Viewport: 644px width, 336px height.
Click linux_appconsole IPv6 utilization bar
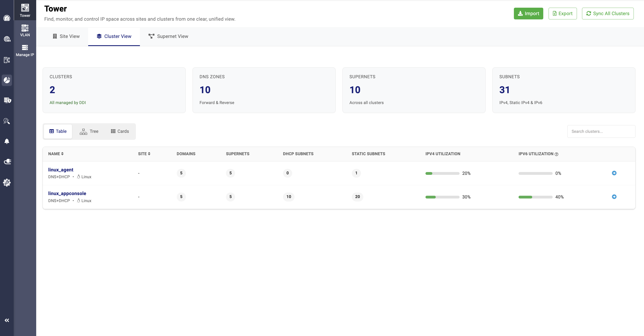tap(535, 197)
